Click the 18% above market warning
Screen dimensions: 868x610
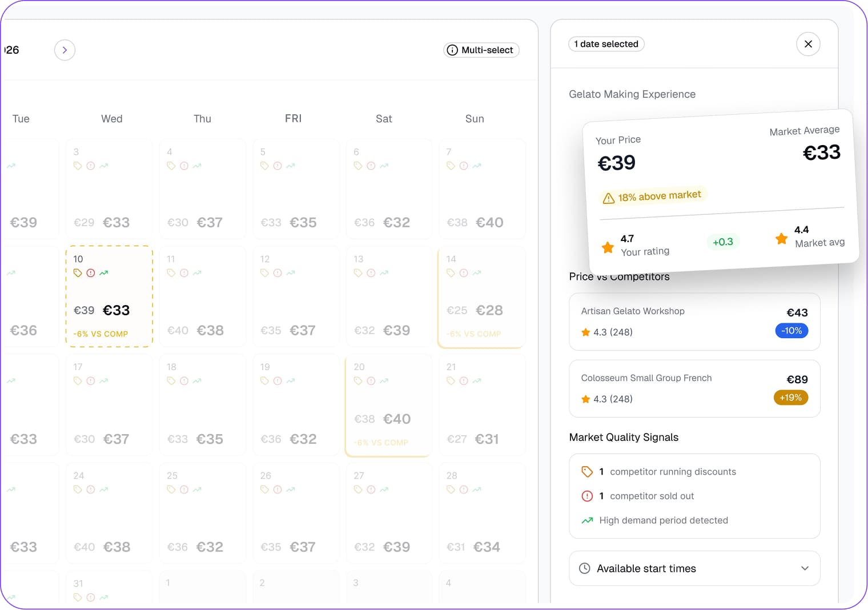[x=653, y=196]
